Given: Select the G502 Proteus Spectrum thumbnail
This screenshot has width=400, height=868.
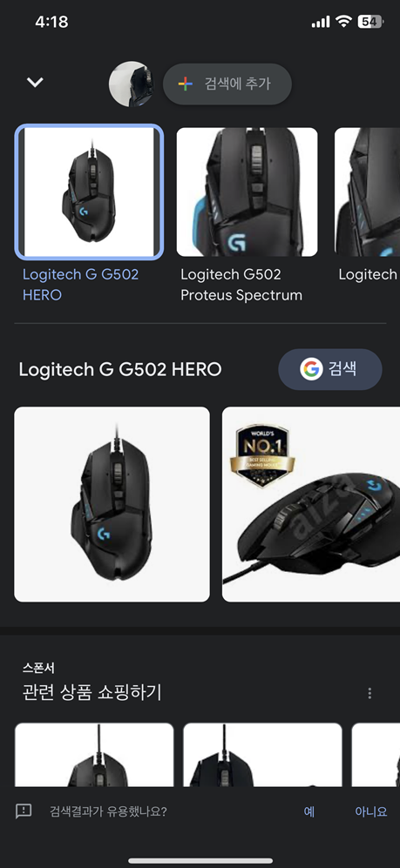Looking at the screenshot, I should [247, 192].
